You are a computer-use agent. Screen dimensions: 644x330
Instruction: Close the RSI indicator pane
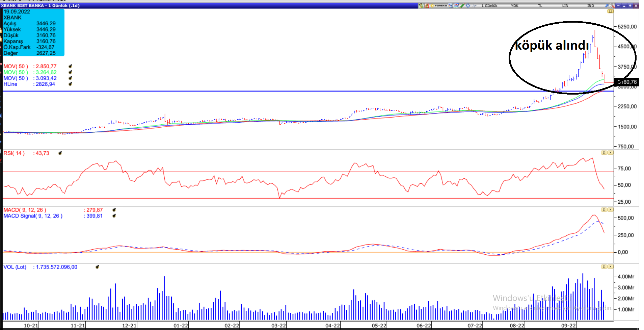pyautogui.click(x=610, y=153)
